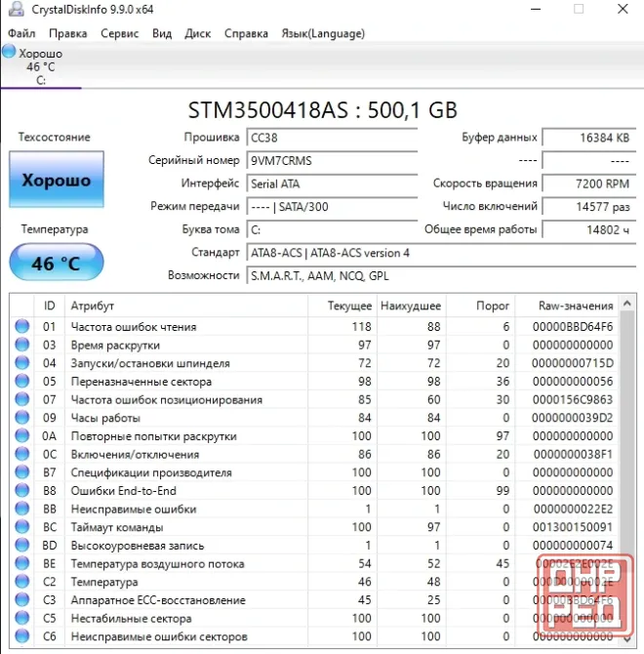Click raw value 0000000715D
This screenshot has height=654, width=644.
573,363
